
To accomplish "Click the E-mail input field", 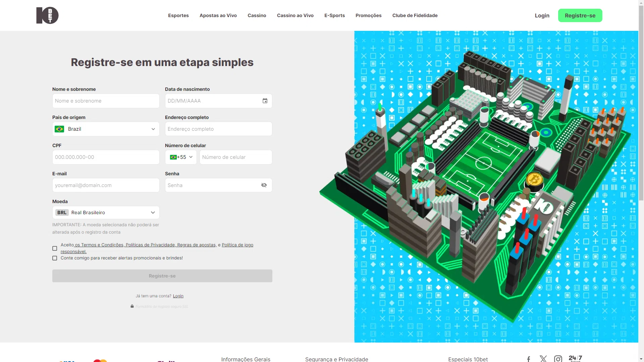I will (106, 185).
